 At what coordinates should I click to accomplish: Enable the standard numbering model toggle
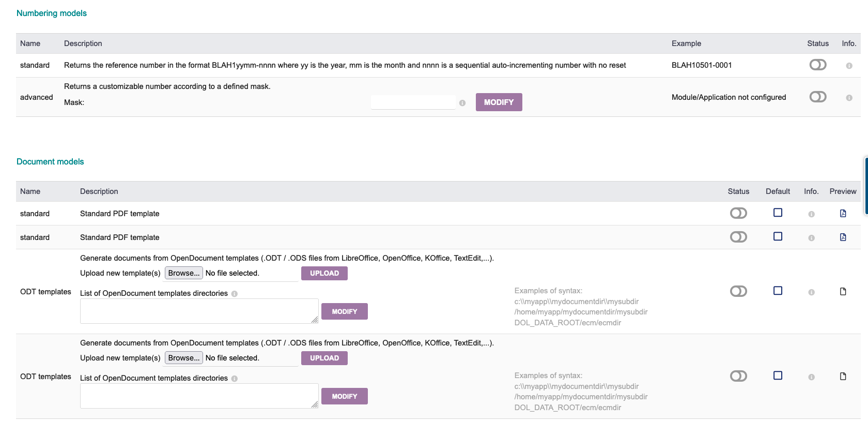(x=817, y=65)
